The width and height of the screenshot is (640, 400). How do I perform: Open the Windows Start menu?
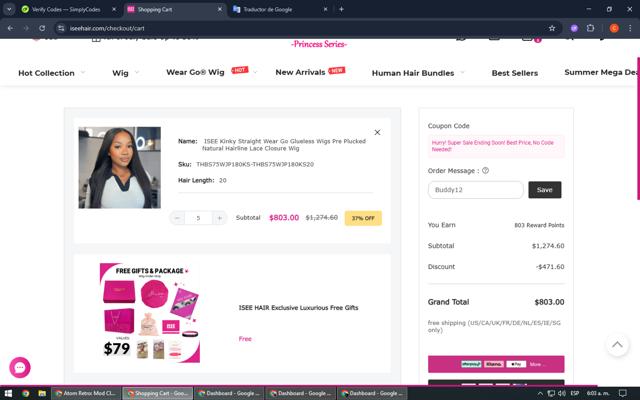(8, 393)
